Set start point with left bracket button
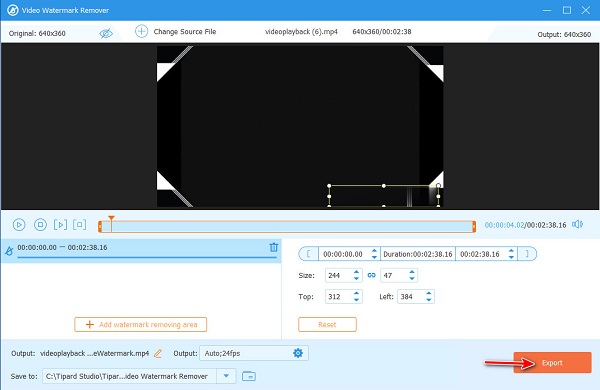Viewport: 600px width, 390px height. click(308, 254)
